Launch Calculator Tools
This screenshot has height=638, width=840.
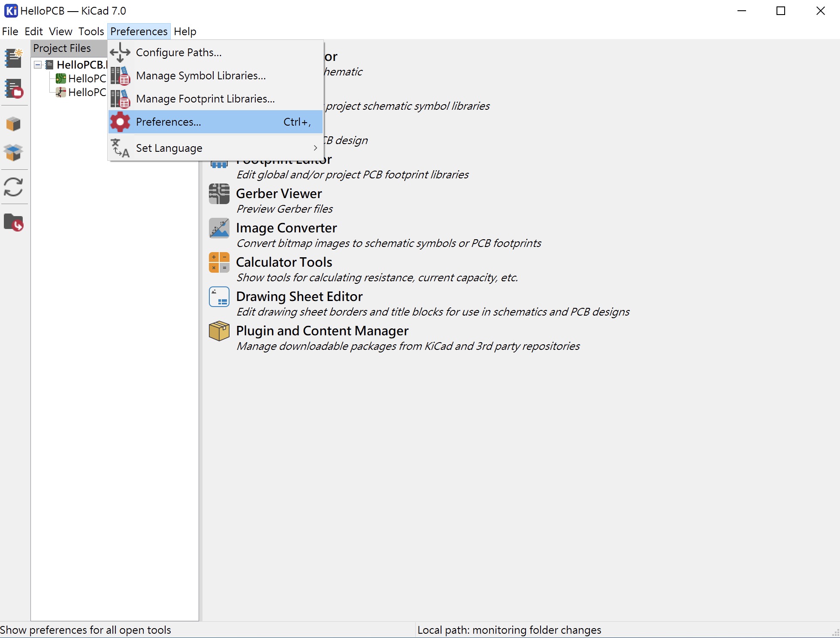tap(284, 262)
